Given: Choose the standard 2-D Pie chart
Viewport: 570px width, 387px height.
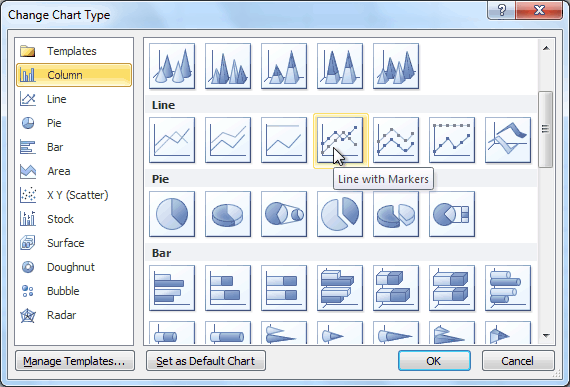Looking at the screenshot, I should 172,214.
